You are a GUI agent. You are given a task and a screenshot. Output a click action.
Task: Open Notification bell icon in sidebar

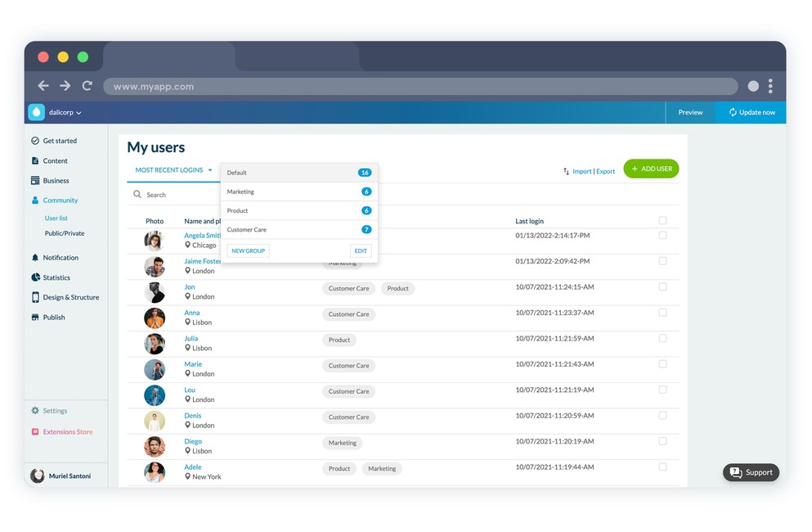[35, 257]
